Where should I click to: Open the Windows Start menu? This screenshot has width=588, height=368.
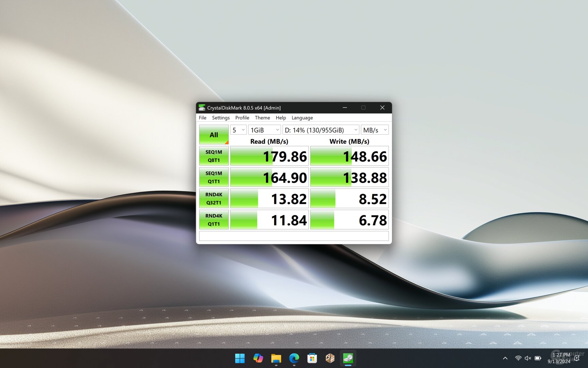click(x=240, y=358)
